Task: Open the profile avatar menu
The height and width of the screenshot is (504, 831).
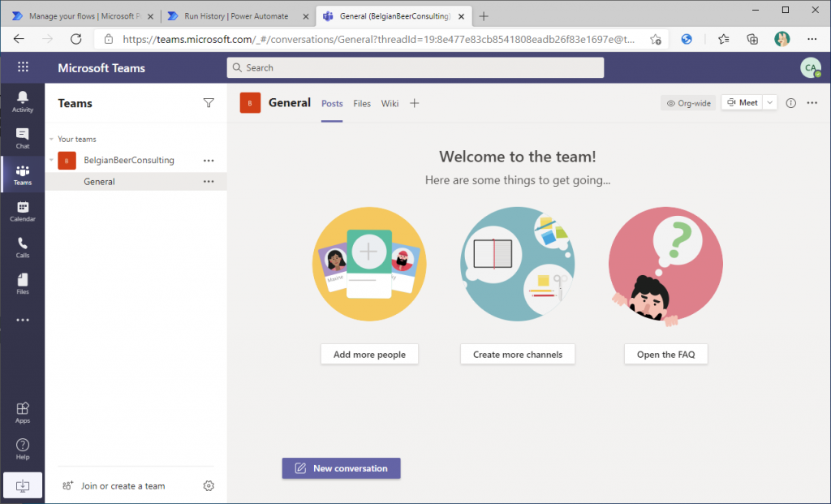Action: click(x=811, y=67)
